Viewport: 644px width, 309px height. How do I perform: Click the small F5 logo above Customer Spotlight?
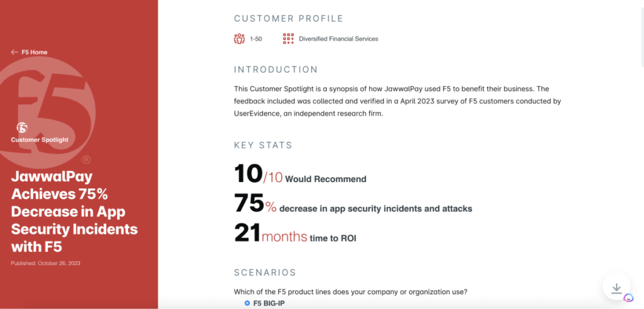[x=22, y=127]
